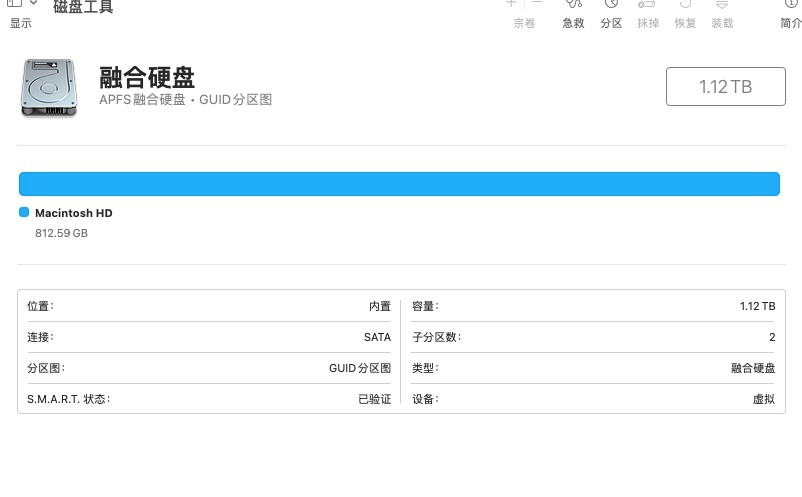The width and height of the screenshot is (802, 497).
Task: Click the APFS 融合硬盘 · GUID 分区图 subtitle
Action: (x=185, y=100)
